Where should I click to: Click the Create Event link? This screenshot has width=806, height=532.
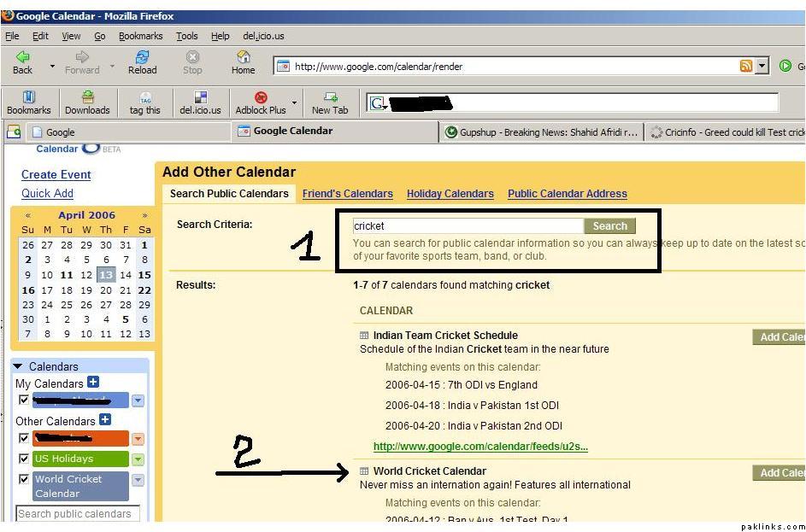[x=56, y=174]
